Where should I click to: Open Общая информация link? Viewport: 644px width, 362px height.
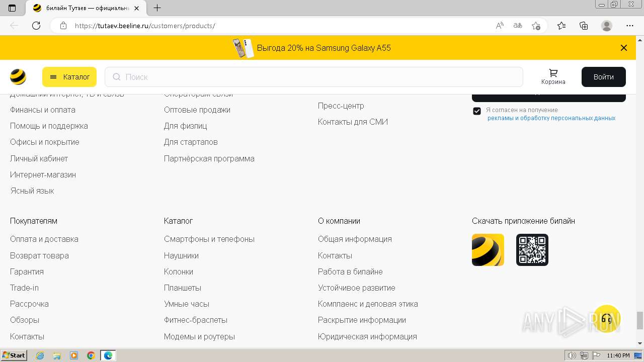point(355,239)
